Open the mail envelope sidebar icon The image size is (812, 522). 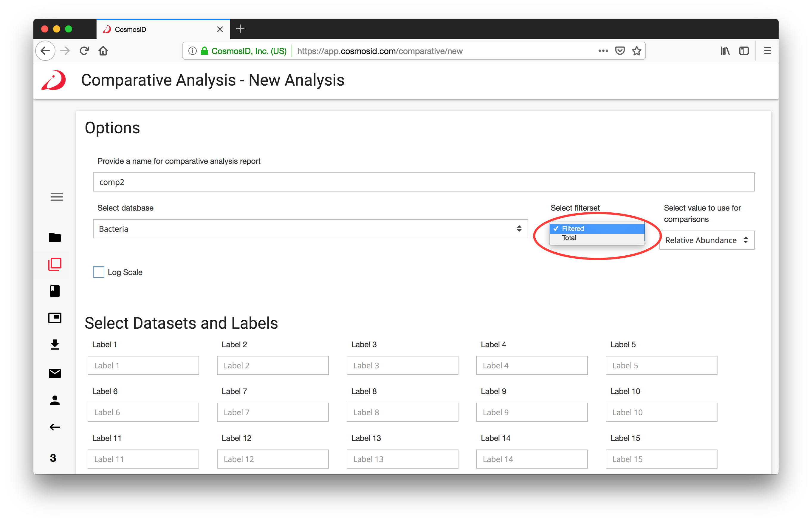click(55, 373)
